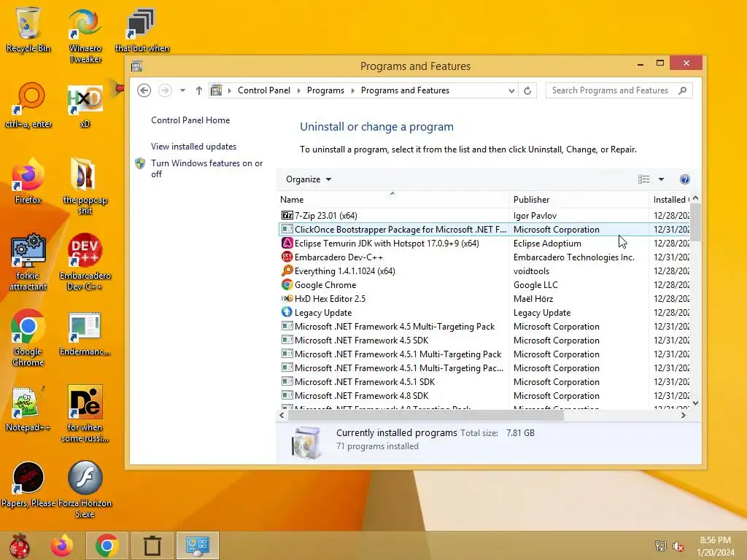The height and width of the screenshot is (560, 747).
Task: Click the window icon in the Programs and Features title bar
Action: click(x=137, y=66)
